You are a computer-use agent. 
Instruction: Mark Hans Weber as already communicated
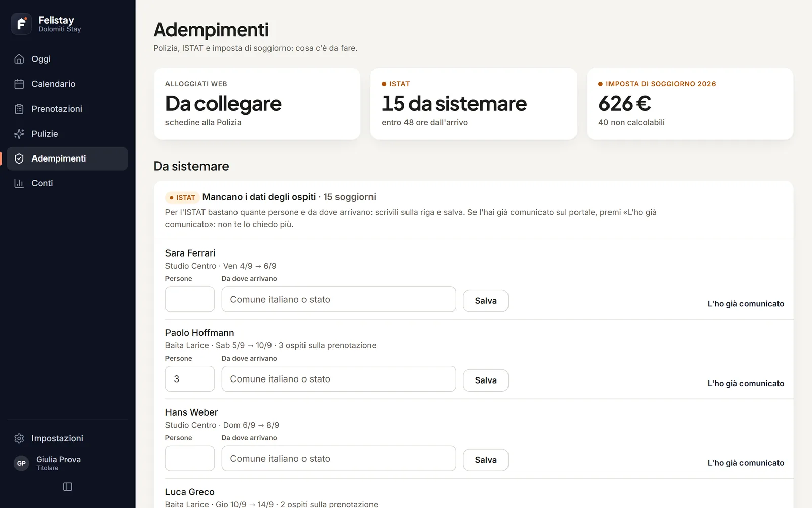(x=746, y=463)
